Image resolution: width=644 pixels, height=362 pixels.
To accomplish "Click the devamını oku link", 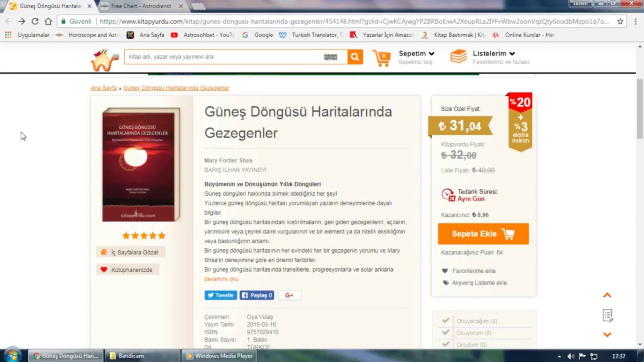I will 221,279.
